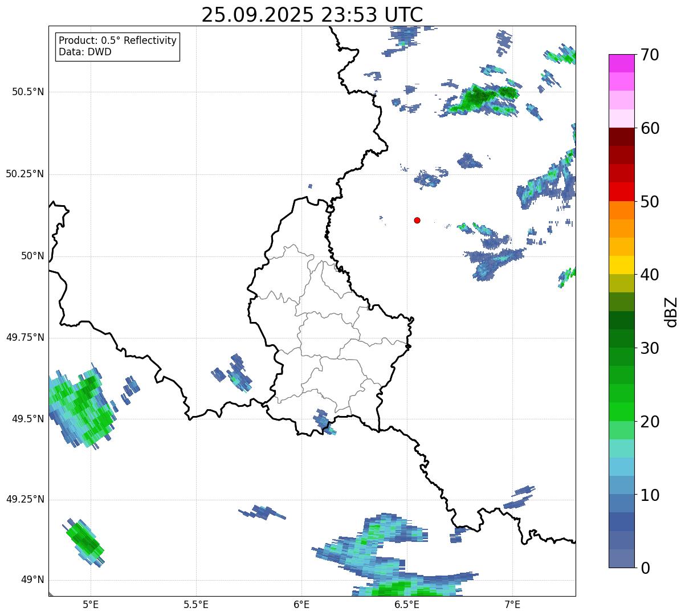This screenshot has height=616, width=685.
Task: Click the colorbar tick label 70
Action: (x=650, y=55)
